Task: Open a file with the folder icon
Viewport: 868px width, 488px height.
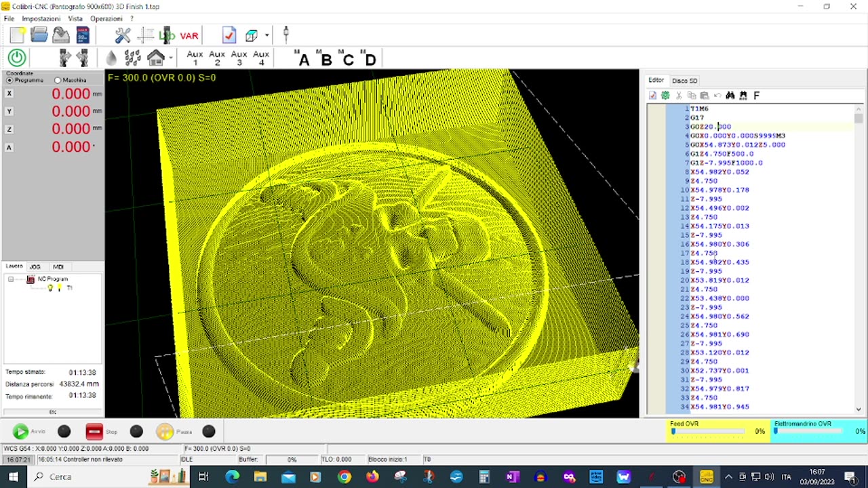Action: [39, 35]
